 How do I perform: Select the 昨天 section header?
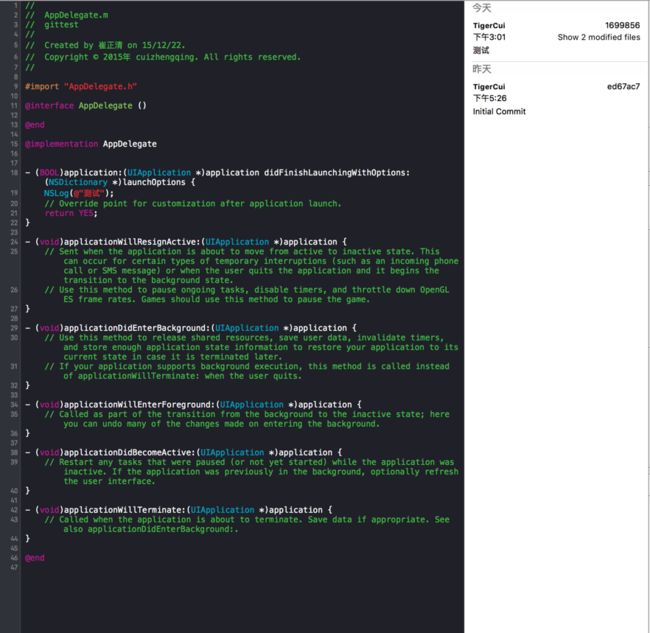tap(482, 69)
